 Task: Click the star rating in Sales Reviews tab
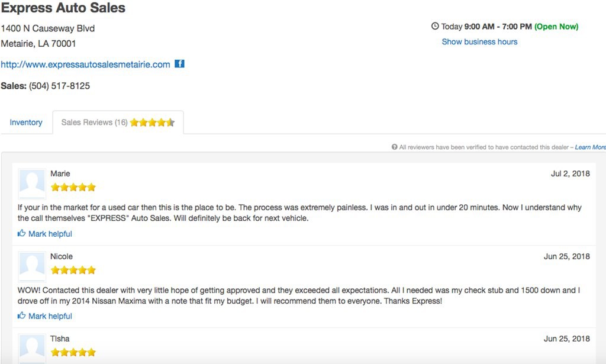[x=152, y=123]
